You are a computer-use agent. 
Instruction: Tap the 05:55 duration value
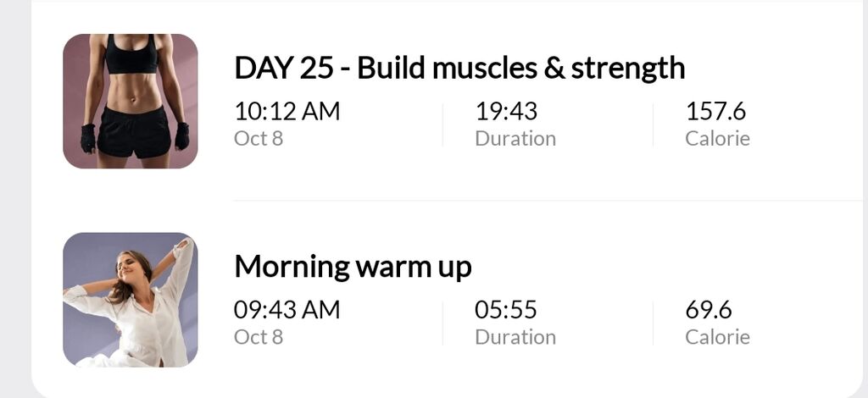(505, 310)
